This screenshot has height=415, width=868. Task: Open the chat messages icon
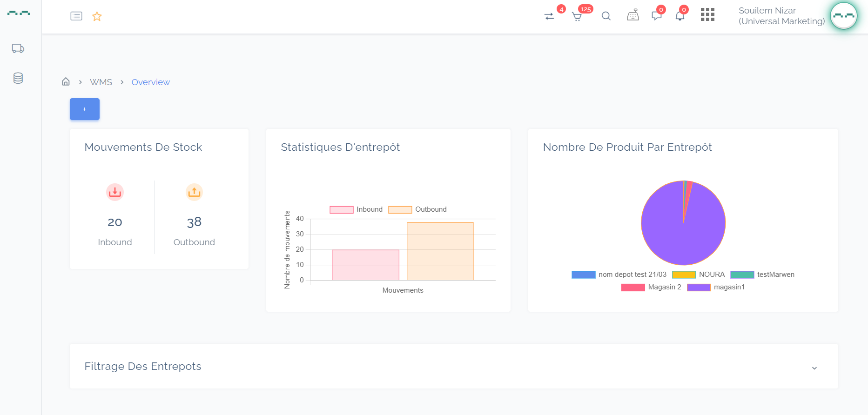point(657,16)
